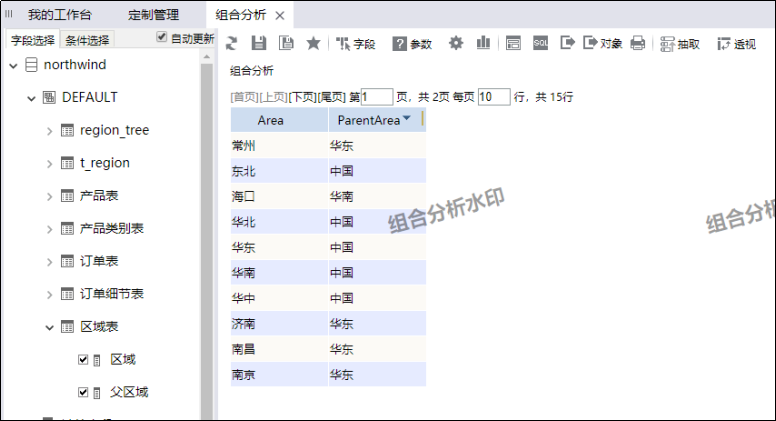Viewport: 776px width, 421px height.
Task: Click the 抽取 extract button
Action: click(680, 44)
